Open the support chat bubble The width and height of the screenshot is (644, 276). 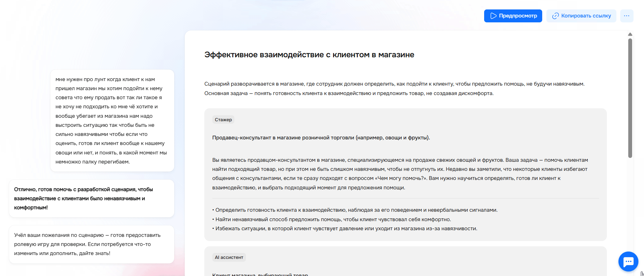(628, 261)
